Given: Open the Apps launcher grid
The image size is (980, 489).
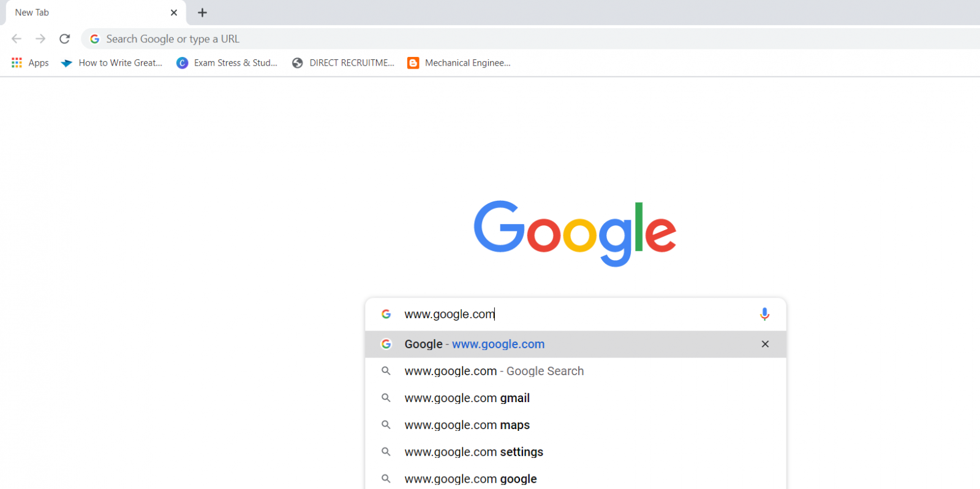Looking at the screenshot, I should tap(16, 62).
